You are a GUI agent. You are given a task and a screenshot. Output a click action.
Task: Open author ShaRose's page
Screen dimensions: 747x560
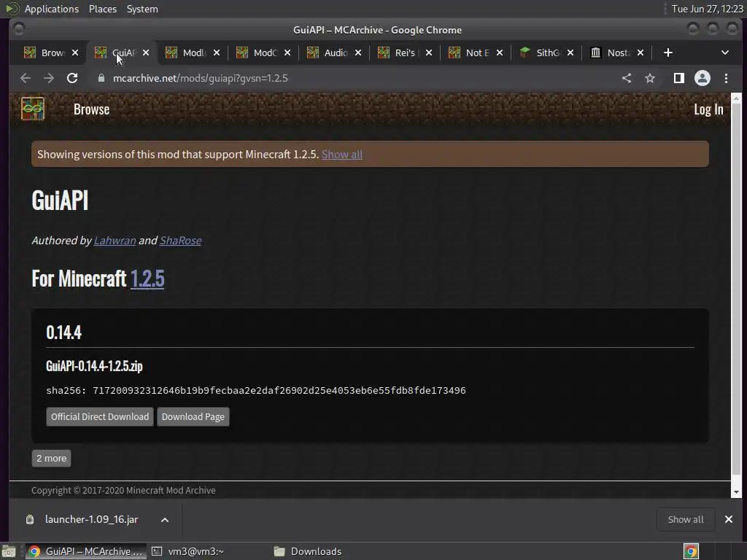click(181, 241)
